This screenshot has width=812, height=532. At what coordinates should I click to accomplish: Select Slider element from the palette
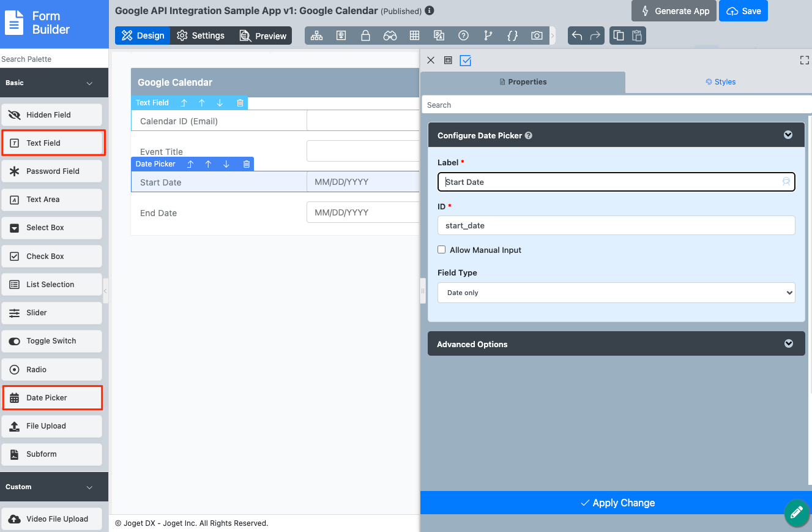click(52, 313)
